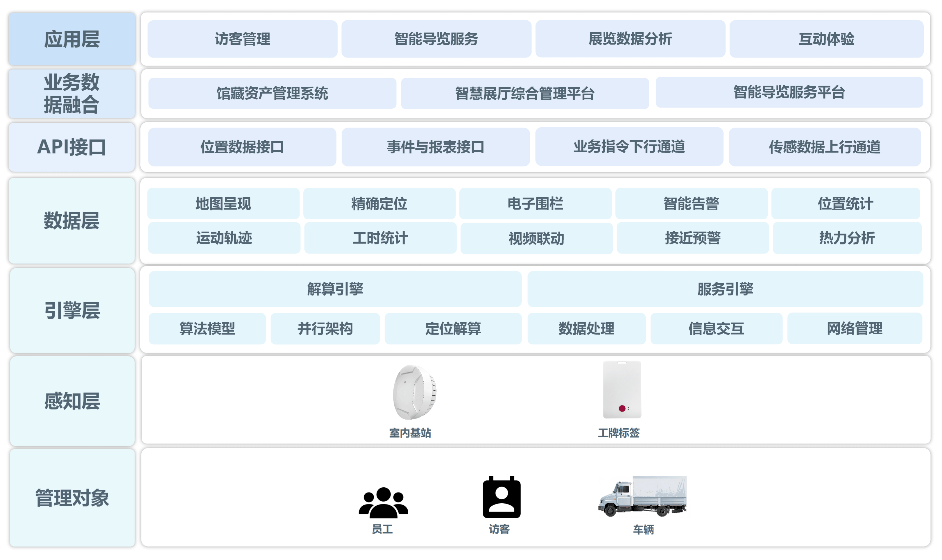Screen dimensions: 942x560
Task: Click the 接近预警 cell
Action: (x=693, y=238)
